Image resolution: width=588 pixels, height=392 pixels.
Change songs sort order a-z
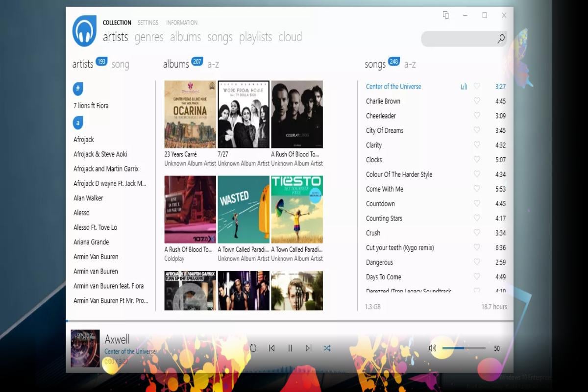point(410,64)
